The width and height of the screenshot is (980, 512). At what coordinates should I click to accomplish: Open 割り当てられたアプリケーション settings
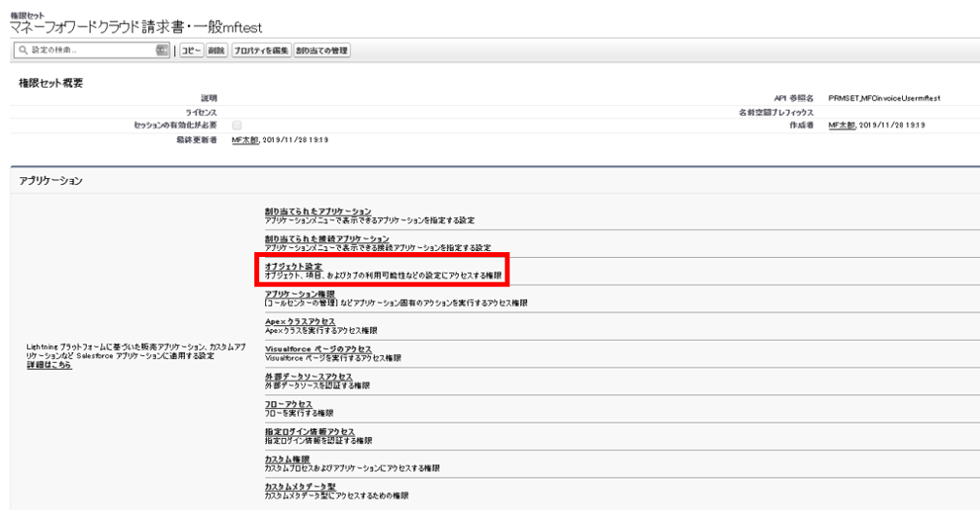click(319, 211)
